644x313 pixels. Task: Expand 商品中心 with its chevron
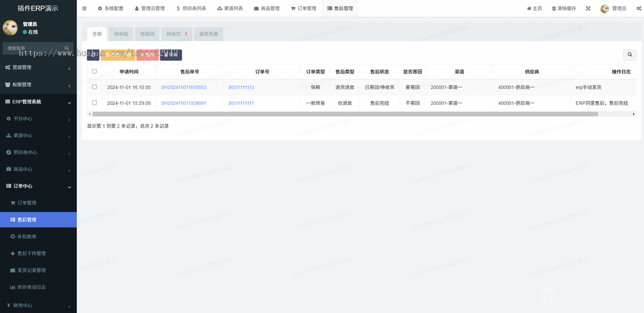(69, 170)
